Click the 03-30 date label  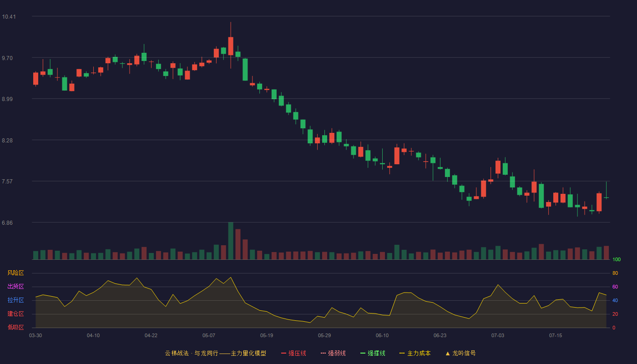point(35,335)
